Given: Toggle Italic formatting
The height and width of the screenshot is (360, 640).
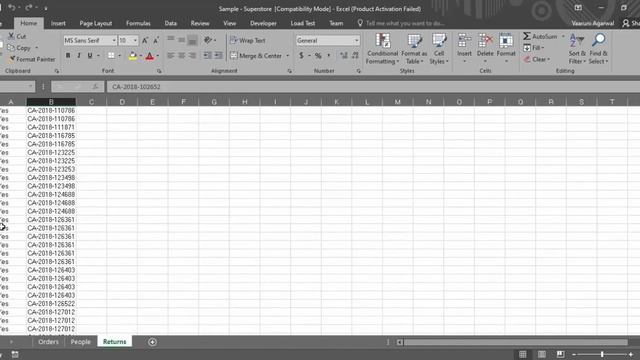Looking at the screenshot, I should click(x=79, y=56).
